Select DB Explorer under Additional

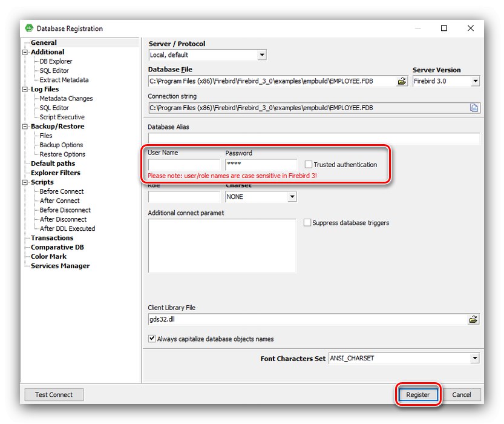pyautogui.click(x=56, y=61)
